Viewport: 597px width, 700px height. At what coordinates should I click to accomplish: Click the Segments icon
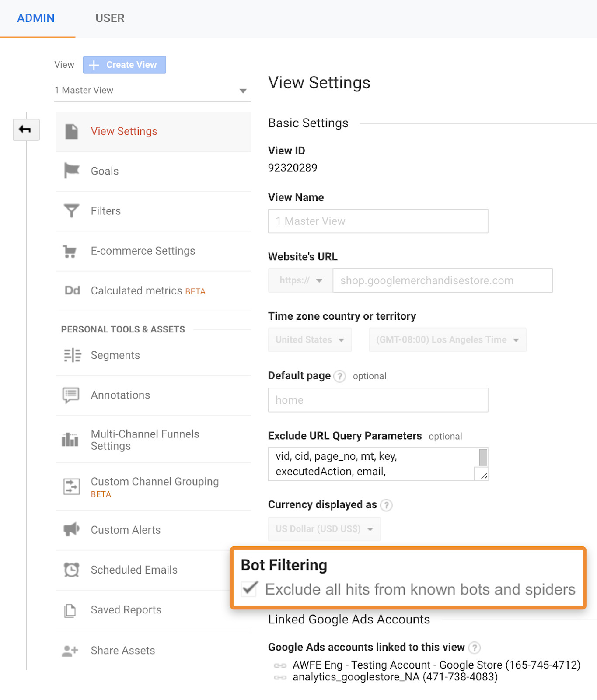72,355
